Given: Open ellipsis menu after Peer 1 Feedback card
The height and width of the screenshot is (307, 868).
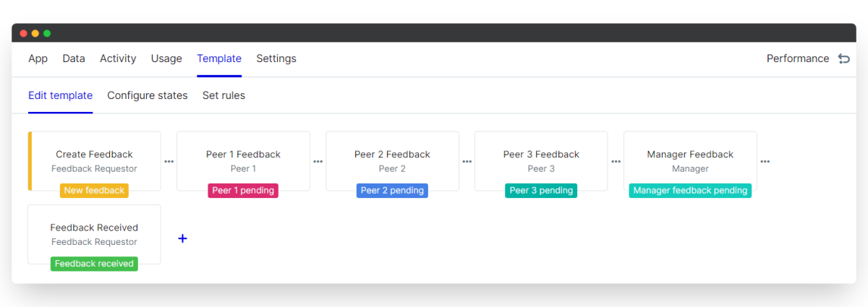Looking at the screenshot, I should 318,162.
